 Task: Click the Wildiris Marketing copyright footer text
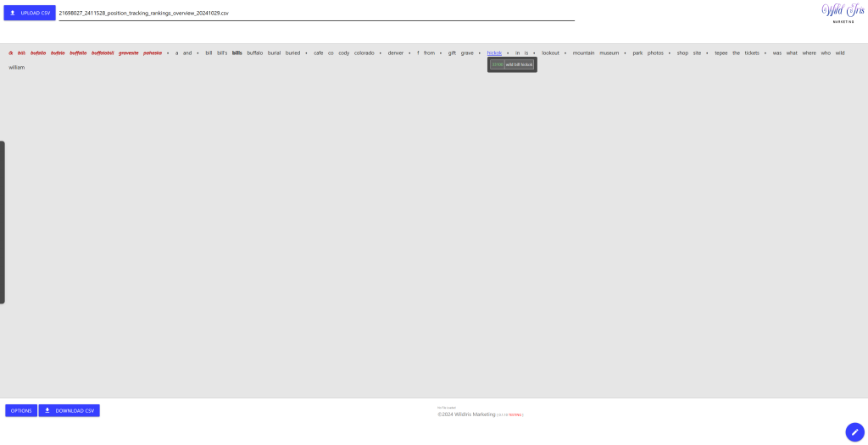pyautogui.click(x=466, y=414)
